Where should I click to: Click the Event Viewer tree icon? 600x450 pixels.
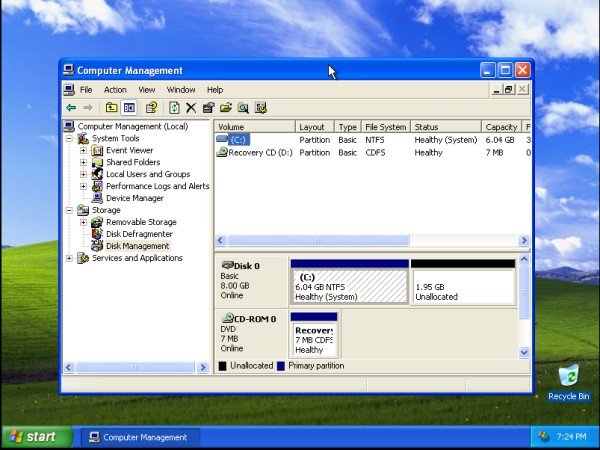97,150
